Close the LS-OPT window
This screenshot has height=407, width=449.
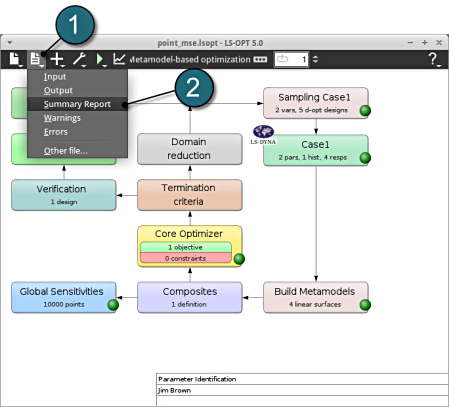439,42
